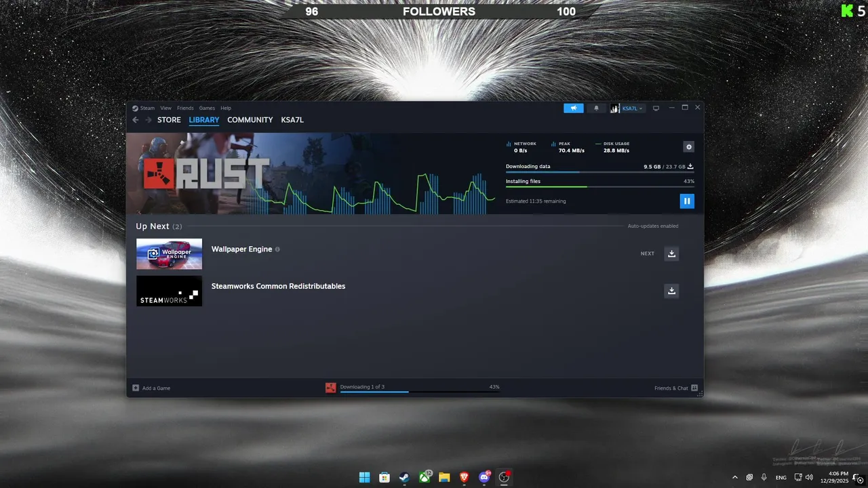Open Steam announcements megaphone button
The height and width of the screenshot is (488, 868).
(x=574, y=108)
